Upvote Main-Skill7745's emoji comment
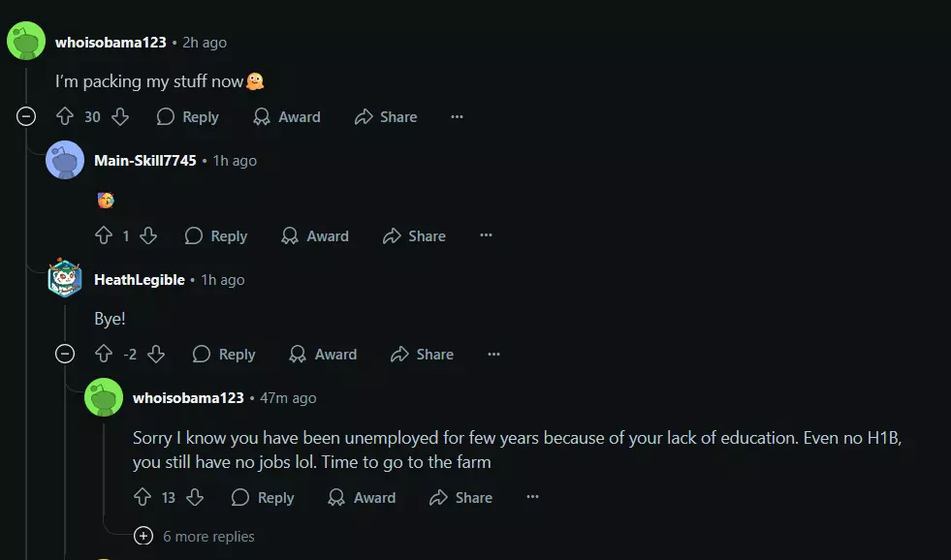This screenshot has width=951, height=560. 104,236
